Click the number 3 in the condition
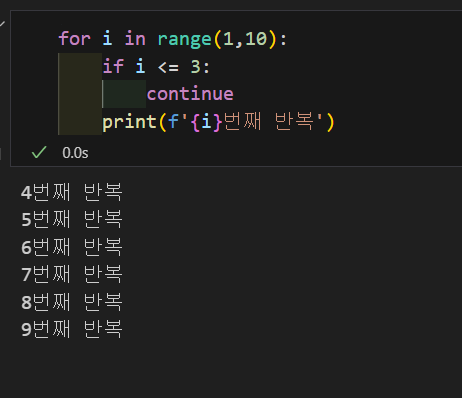 coord(196,66)
